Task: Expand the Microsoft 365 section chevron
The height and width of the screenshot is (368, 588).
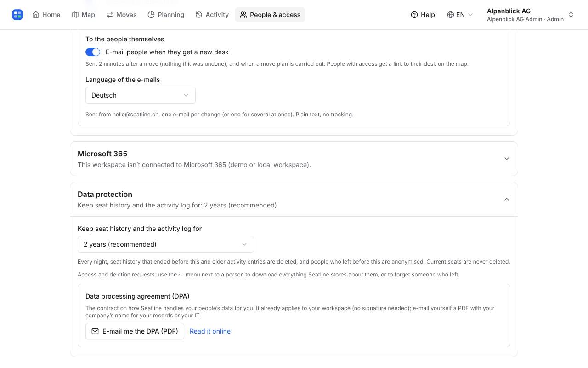Action: (x=507, y=159)
